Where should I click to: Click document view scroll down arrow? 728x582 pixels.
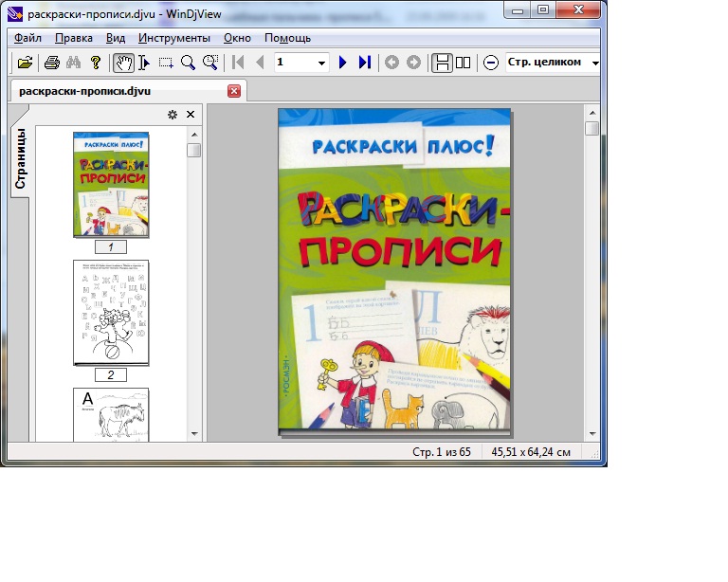coord(592,434)
